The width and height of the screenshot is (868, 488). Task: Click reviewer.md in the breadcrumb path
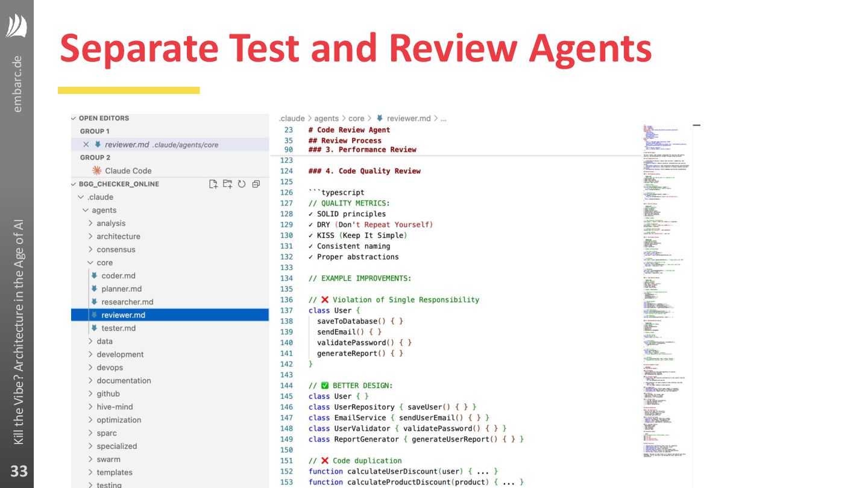pos(409,118)
